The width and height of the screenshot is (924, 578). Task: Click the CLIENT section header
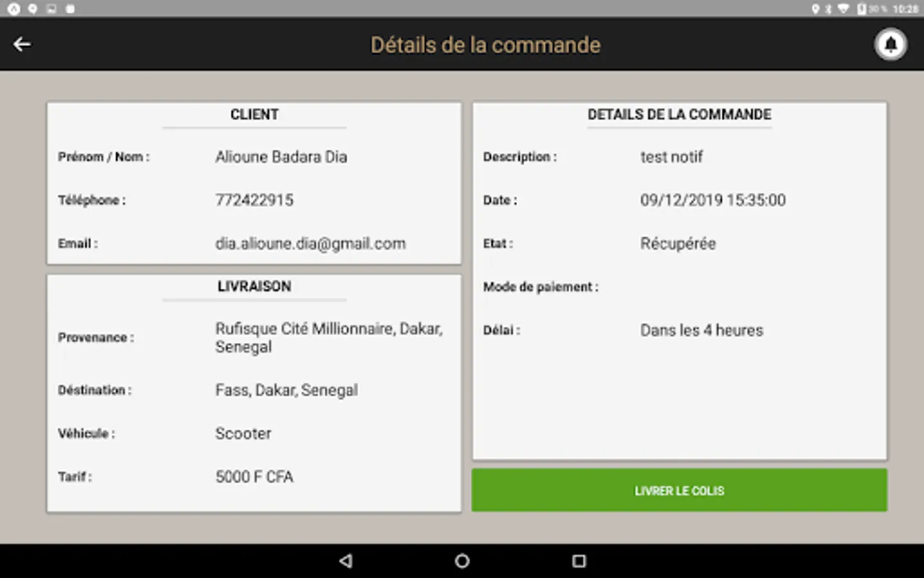tap(255, 114)
